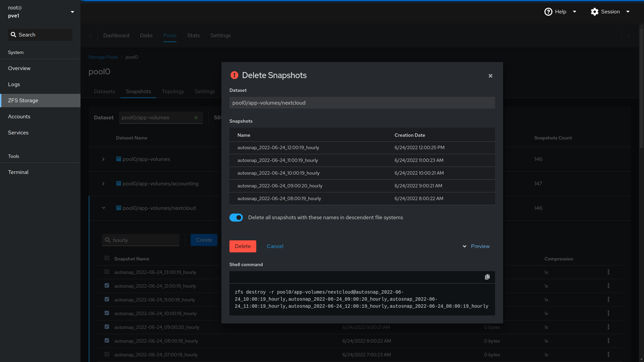Open actions menu for 07:00:19 hourly snapshot
Image resolution: width=644 pixels, height=362 pixels.
tap(608, 354)
